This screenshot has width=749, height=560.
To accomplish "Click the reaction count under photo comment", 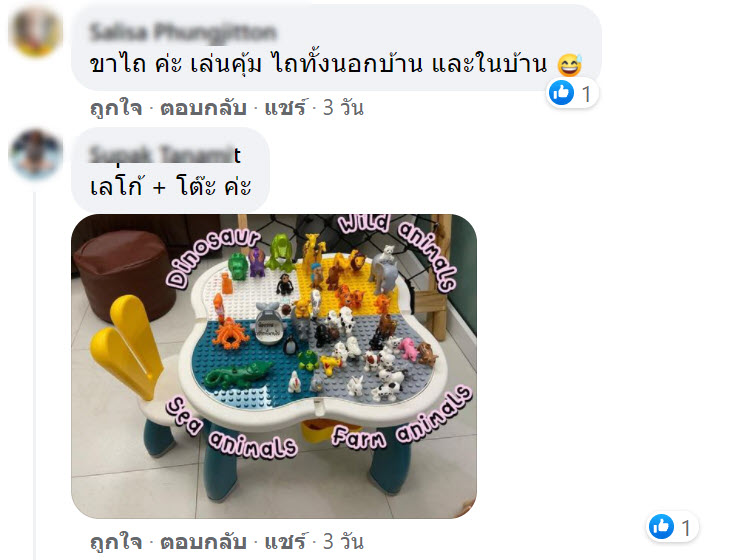I will click(686, 528).
